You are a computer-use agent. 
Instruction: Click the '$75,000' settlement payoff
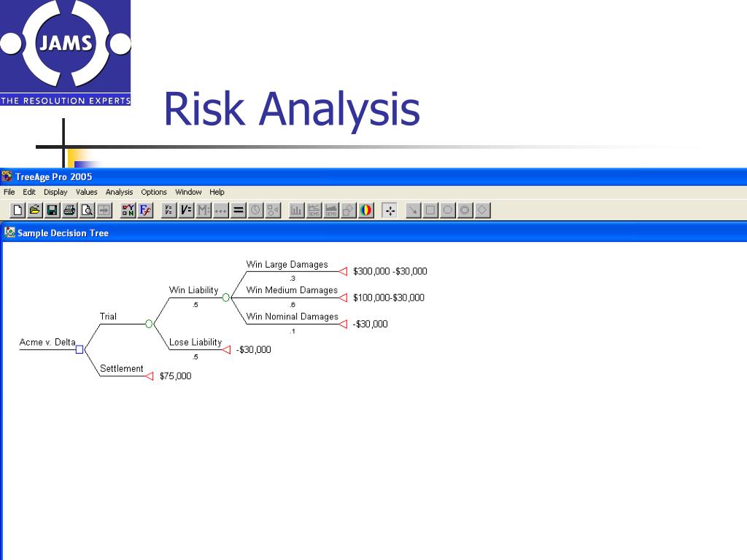click(x=175, y=376)
